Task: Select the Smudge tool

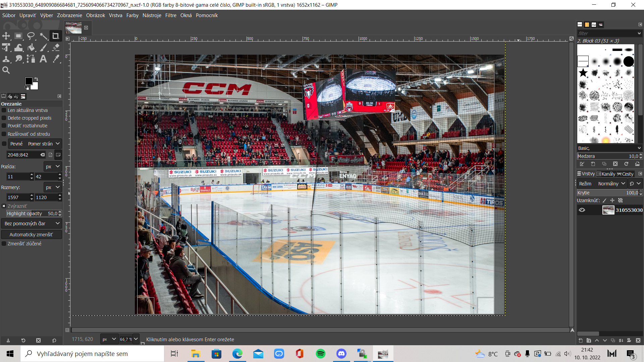Action: point(18,59)
